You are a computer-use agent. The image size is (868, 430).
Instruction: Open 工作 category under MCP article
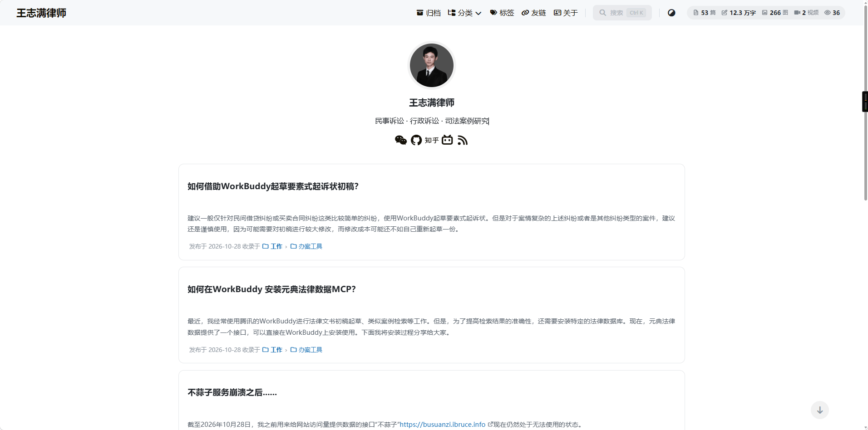(272, 350)
